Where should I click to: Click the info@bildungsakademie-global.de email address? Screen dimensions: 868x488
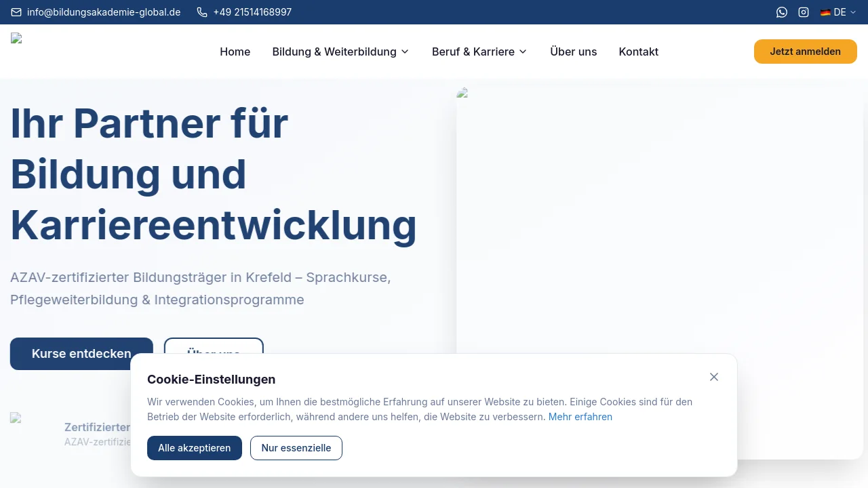(x=104, y=12)
